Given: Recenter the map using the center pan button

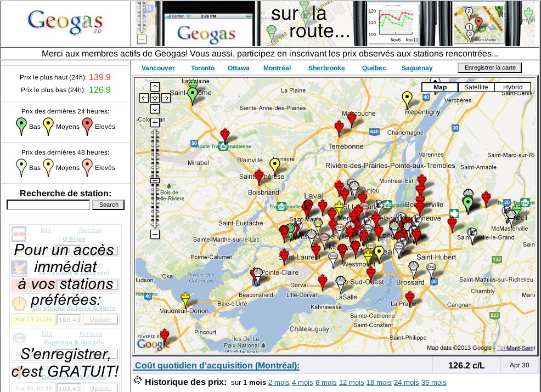Looking at the screenshot, I should click(155, 98).
